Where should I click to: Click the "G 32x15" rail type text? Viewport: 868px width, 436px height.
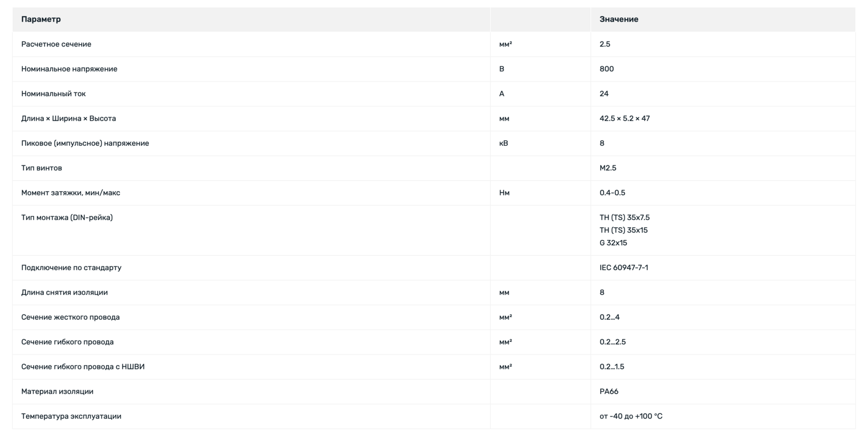613,243
